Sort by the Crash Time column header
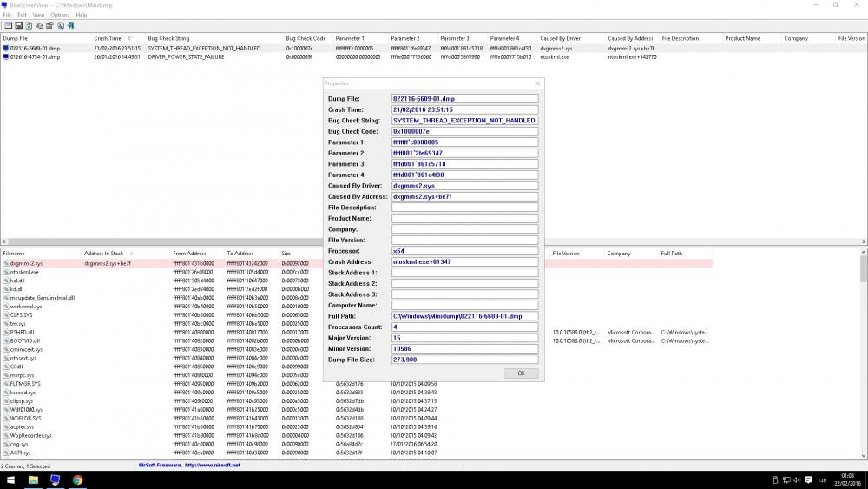This screenshot has height=489, width=868. [x=117, y=38]
